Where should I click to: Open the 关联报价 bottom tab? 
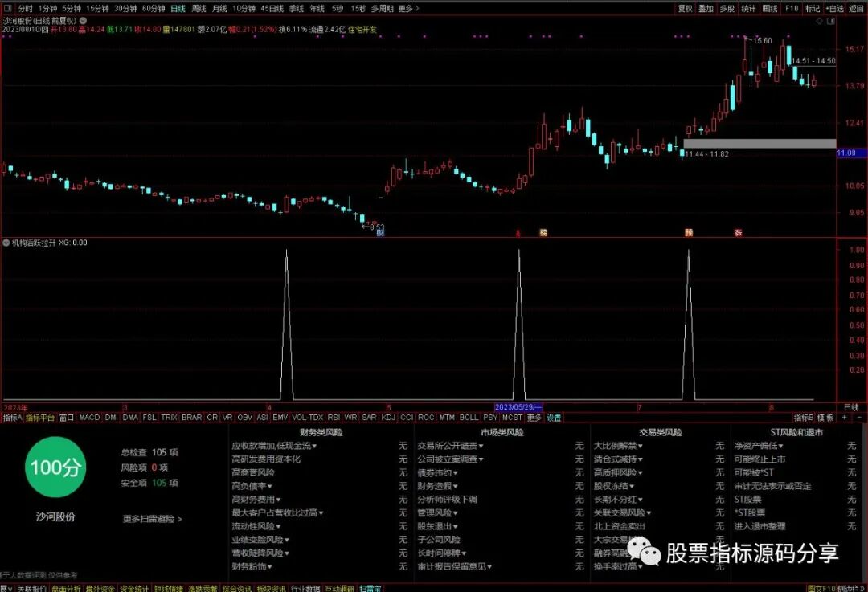click(31, 588)
